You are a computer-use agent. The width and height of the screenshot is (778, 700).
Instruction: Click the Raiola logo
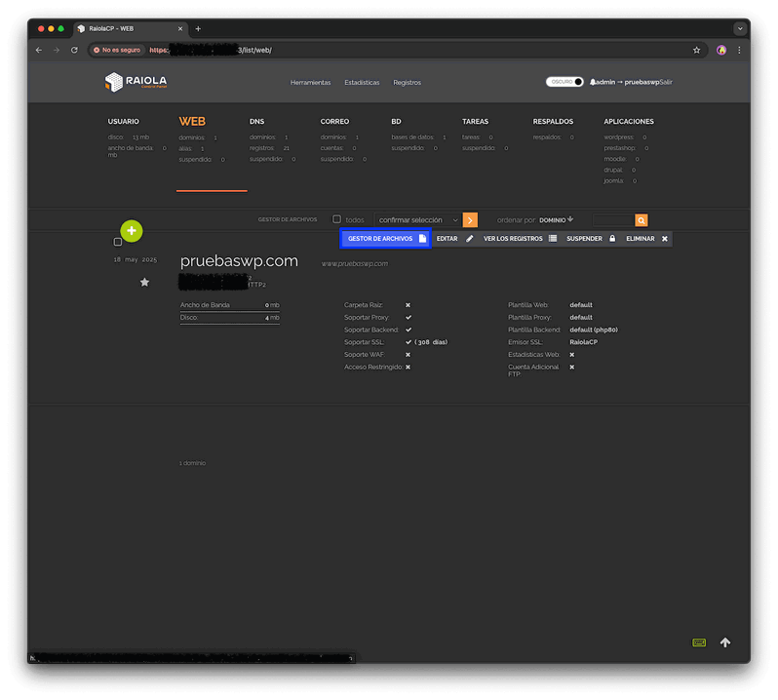coord(136,82)
